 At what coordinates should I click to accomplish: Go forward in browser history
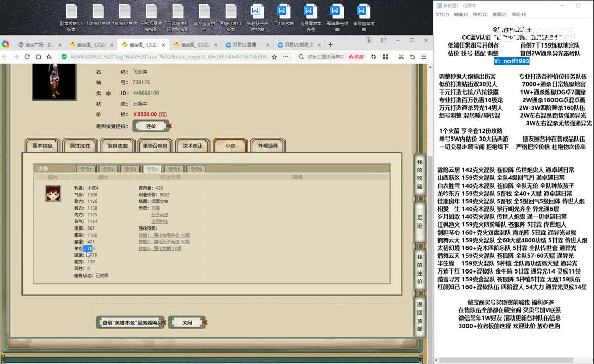pos(16,57)
